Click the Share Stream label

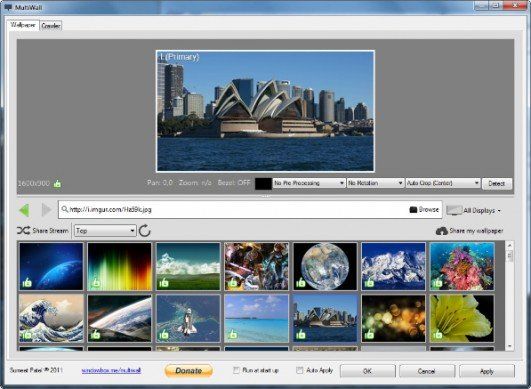pos(50,231)
